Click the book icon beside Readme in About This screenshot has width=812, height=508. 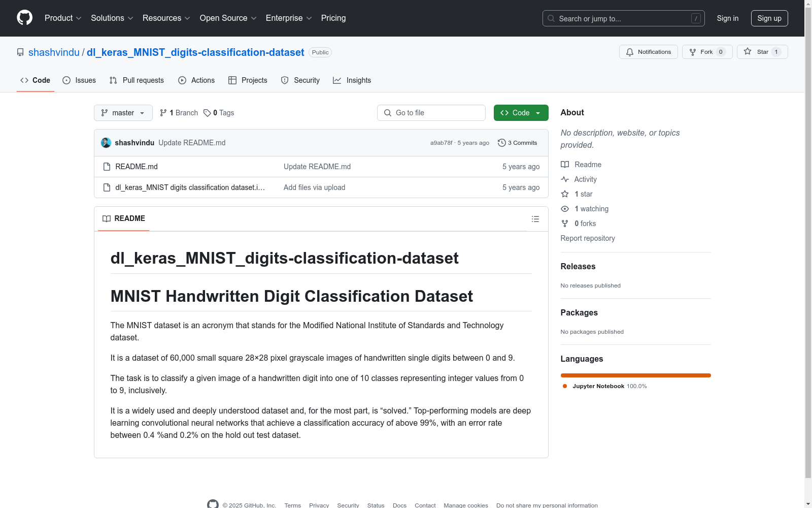(565, 165)
